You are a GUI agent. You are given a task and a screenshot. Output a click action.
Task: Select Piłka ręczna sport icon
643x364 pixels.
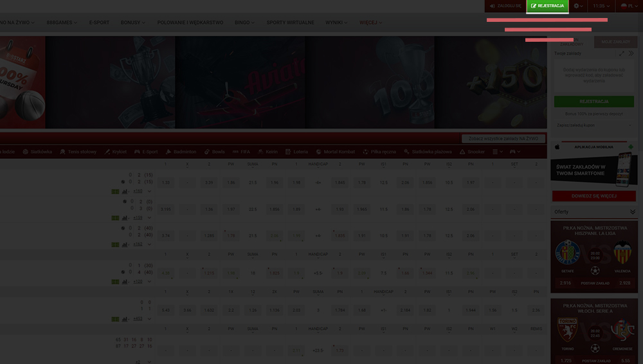click(379, 152)
